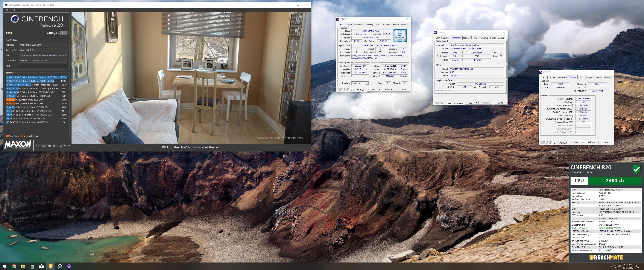Open SPD tab in CPU-Z CPU window

pyautogui.click(x=378, y=25)
